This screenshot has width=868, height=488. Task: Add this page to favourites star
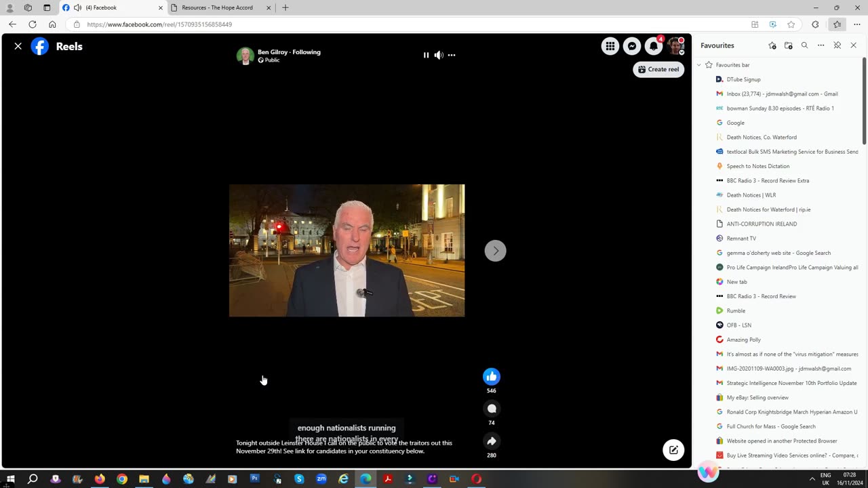pos(791,24)
